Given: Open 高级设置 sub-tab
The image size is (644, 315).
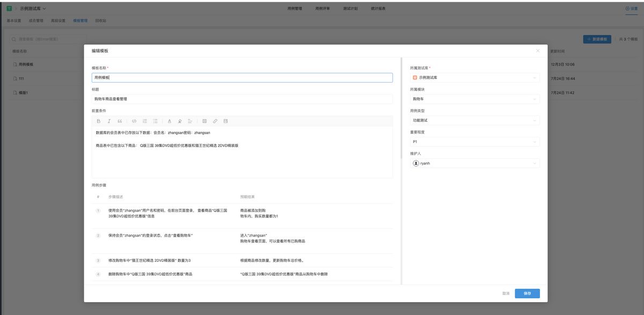Looking at the screenshot, I should click(x=58, y=21).
